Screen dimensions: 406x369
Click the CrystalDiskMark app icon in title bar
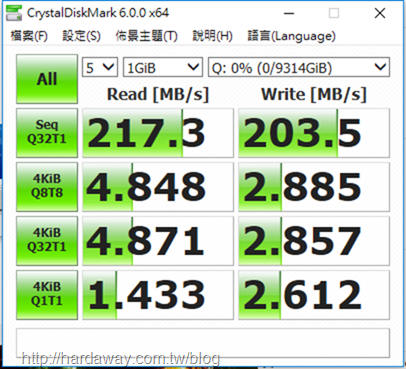(14, 13)
